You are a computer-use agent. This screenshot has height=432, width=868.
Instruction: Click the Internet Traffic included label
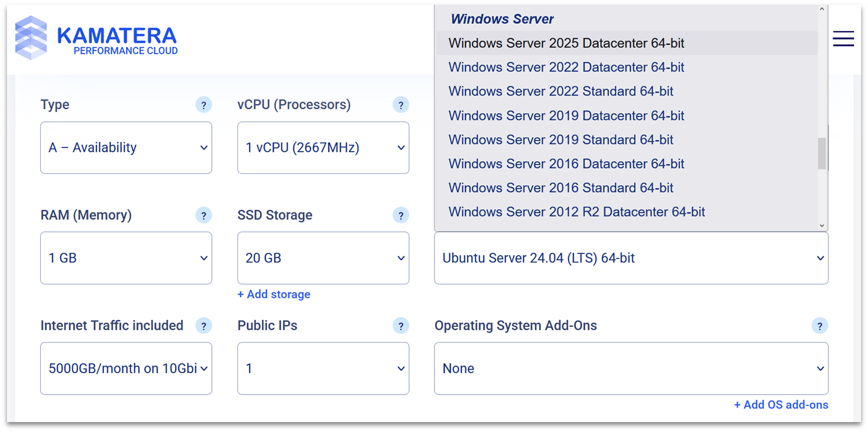point(112,326)
